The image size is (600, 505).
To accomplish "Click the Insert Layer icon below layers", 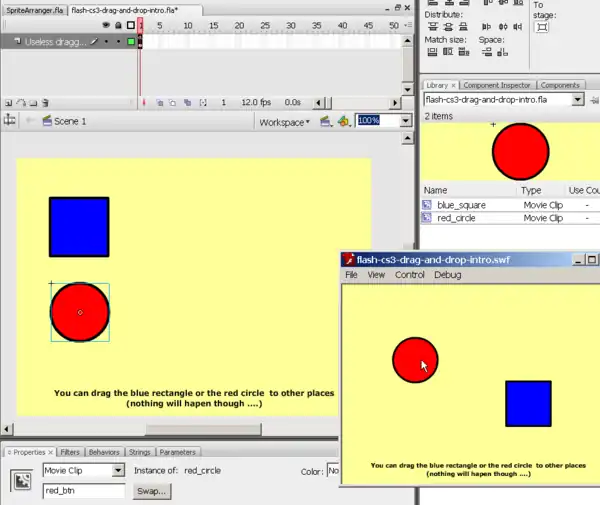I will [9, 102].
